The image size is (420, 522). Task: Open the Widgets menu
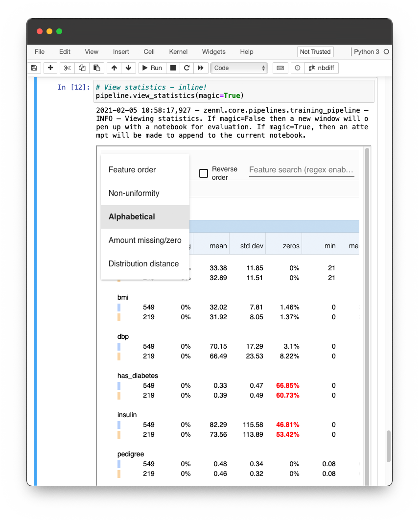pos(213,51)
